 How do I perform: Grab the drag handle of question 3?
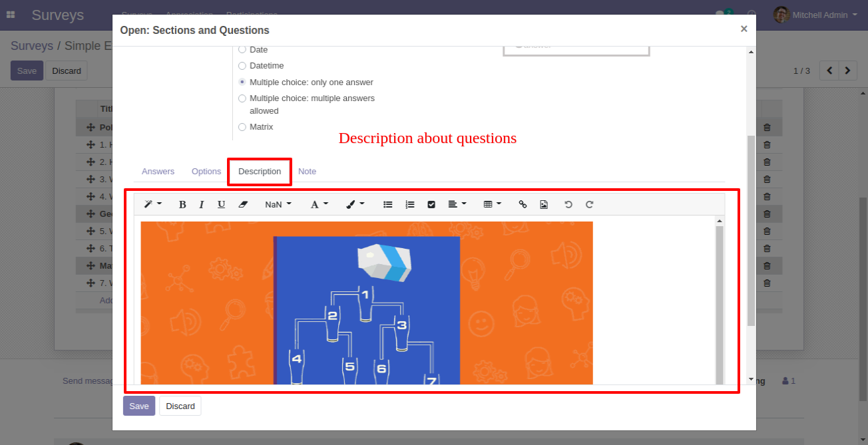tap(91, 179)
